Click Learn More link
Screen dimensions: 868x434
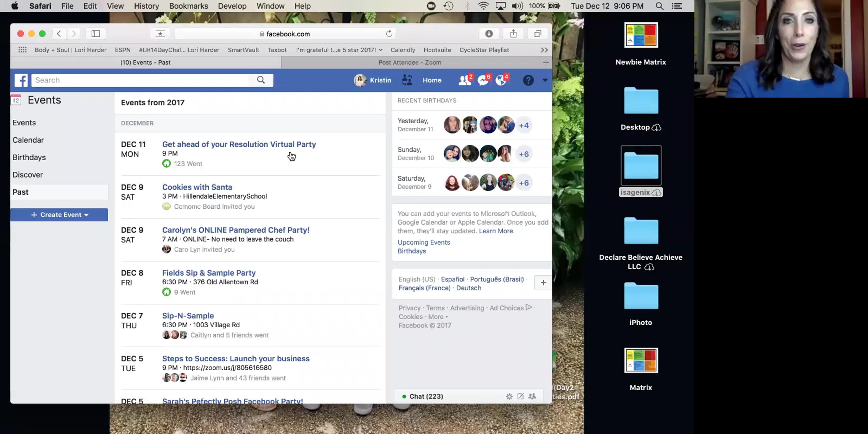click(x=496, y=231)
